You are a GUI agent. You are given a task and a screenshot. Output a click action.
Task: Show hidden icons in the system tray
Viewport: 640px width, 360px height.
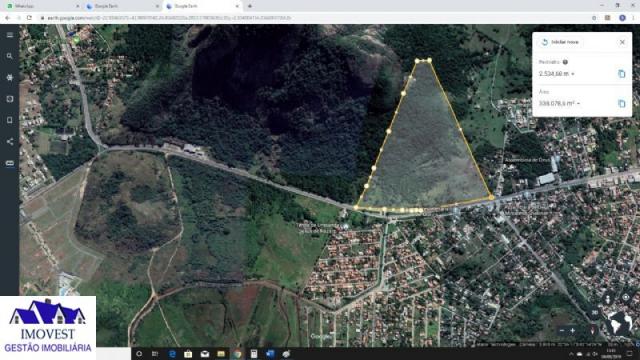click(571, 354)
